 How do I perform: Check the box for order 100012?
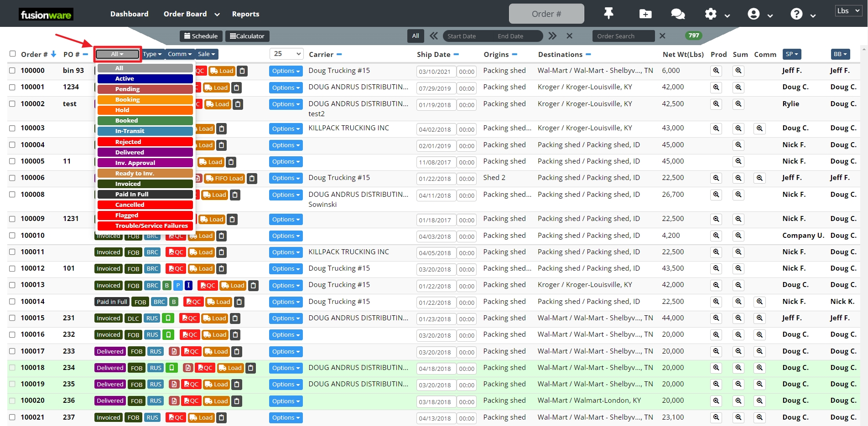pyautogui.click(x=12, y=268)
